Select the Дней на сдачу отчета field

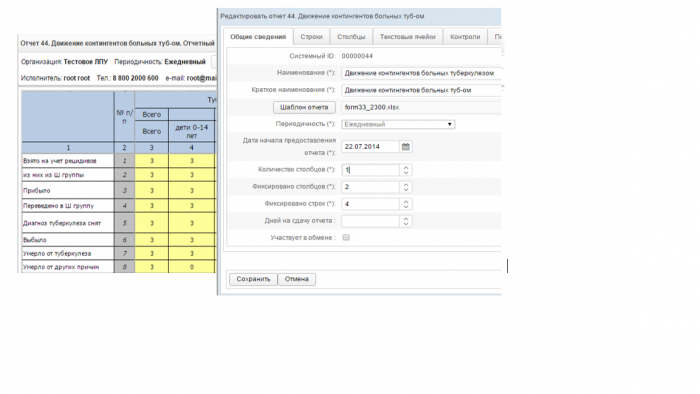(x=370, y=221)
